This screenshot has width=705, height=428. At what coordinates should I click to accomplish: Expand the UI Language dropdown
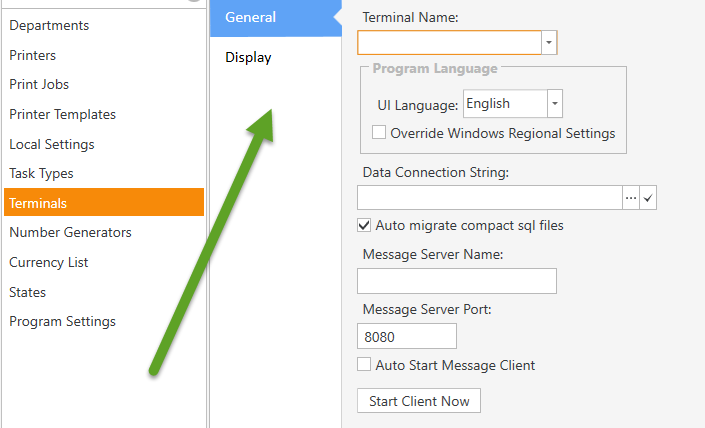tap(555, 103)
